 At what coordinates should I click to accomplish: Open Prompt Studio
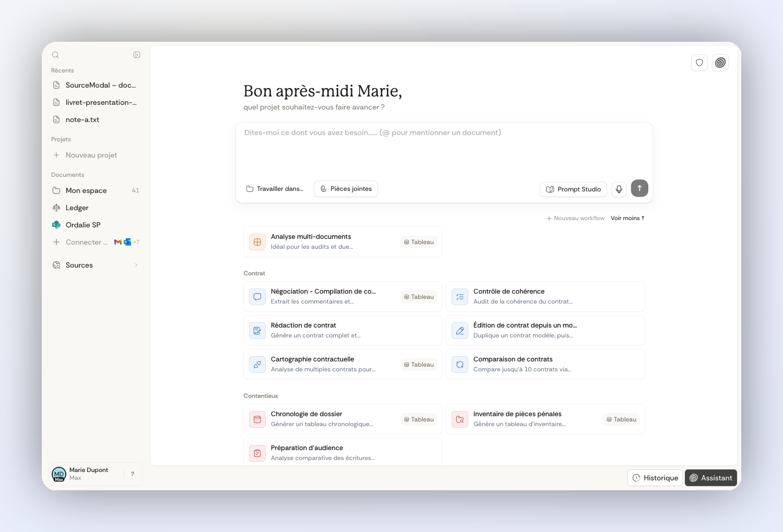click(573, 189)
